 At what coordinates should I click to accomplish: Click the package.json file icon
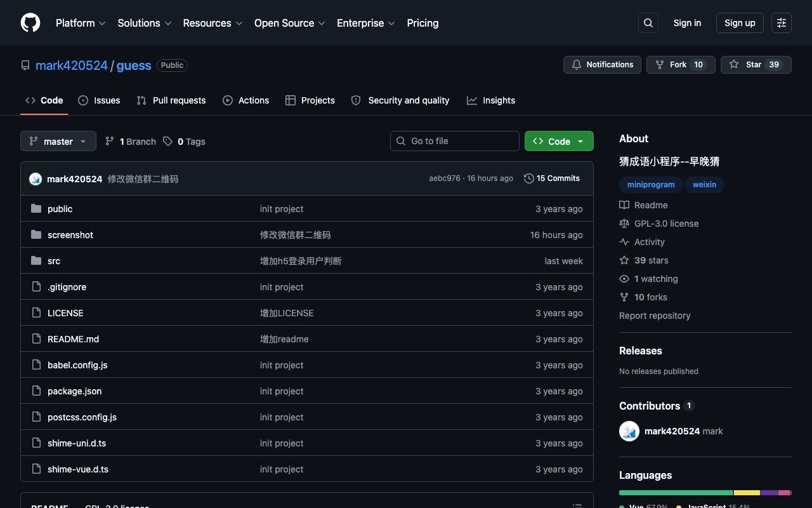click(x=36, y=391)
